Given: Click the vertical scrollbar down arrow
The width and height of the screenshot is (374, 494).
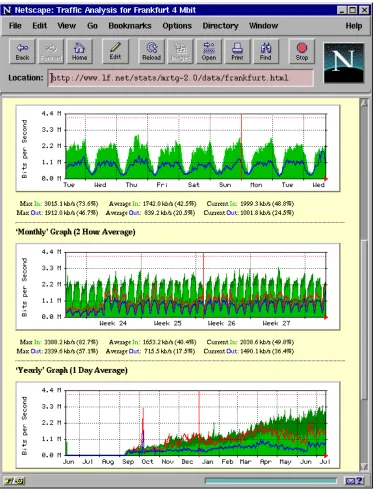Looking at the screenshot, I should click(x=364, y=466).
